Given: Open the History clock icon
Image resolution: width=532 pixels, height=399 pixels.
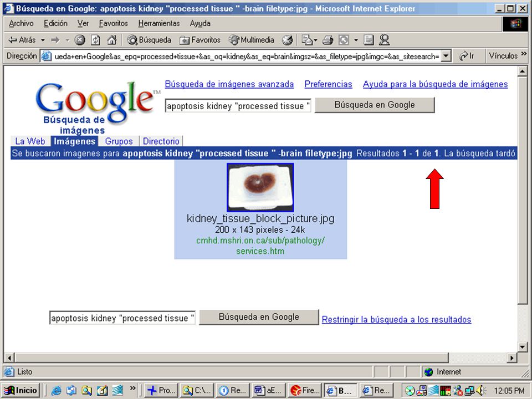Looking at the screenshot, I should (x=288, y=40).
